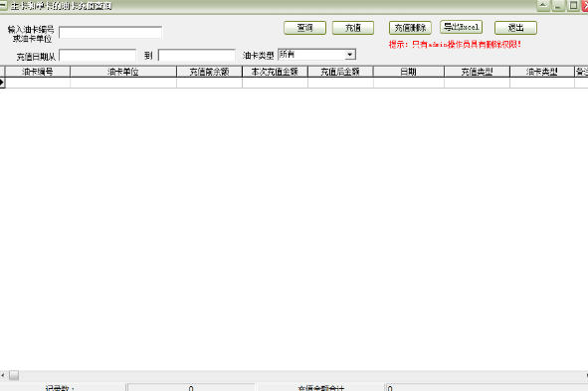Click the red admin permission hint text
The height and width of the screenshot is (391, 588).
(x=455, y=44)
